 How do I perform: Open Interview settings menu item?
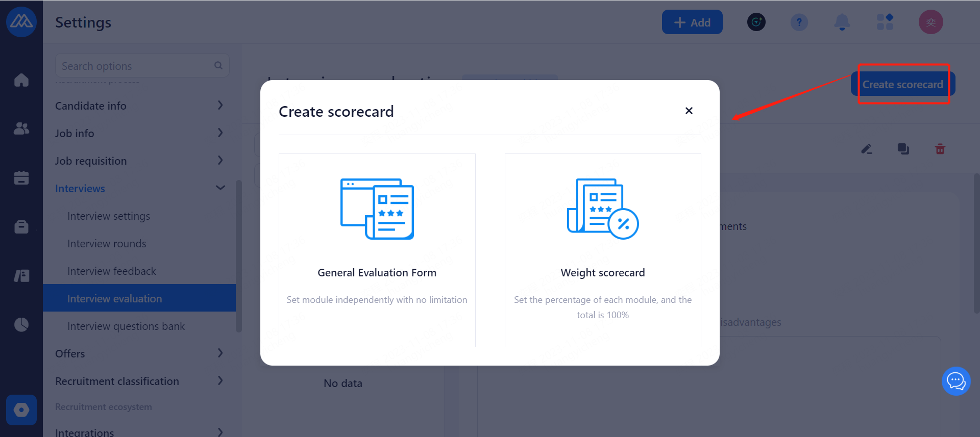(109, 216)
